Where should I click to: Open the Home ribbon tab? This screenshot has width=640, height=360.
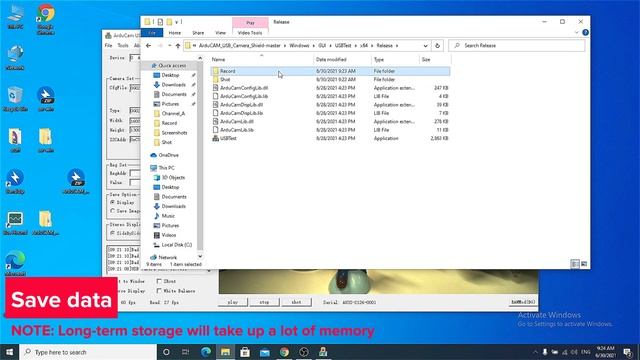point(175,33)
